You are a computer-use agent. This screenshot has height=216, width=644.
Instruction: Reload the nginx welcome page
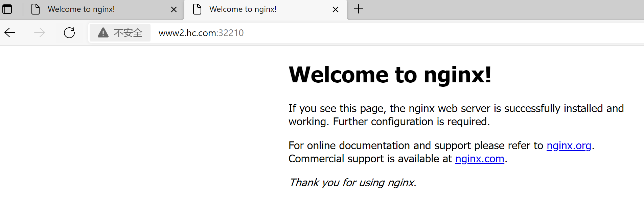pos(69,33)
